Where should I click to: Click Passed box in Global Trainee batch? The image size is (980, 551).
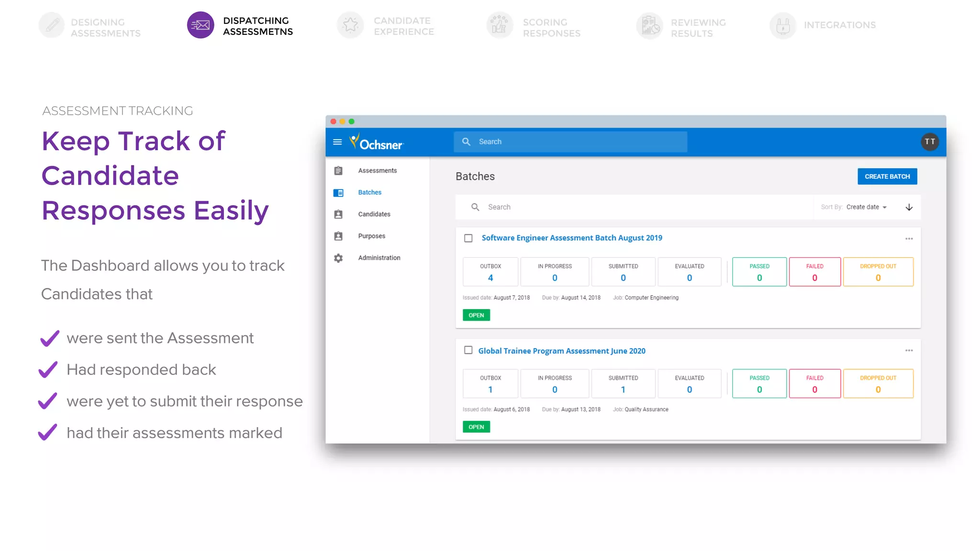click(x=759, y=384)
